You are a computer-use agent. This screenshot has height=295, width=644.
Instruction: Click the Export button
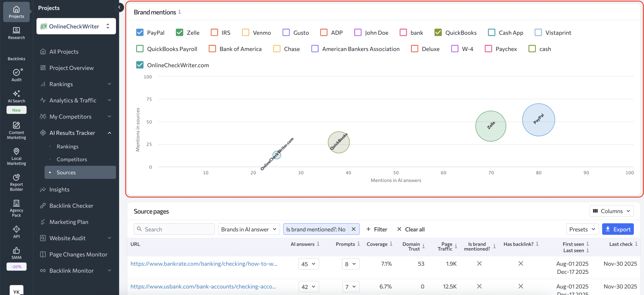tap(618, 229)
